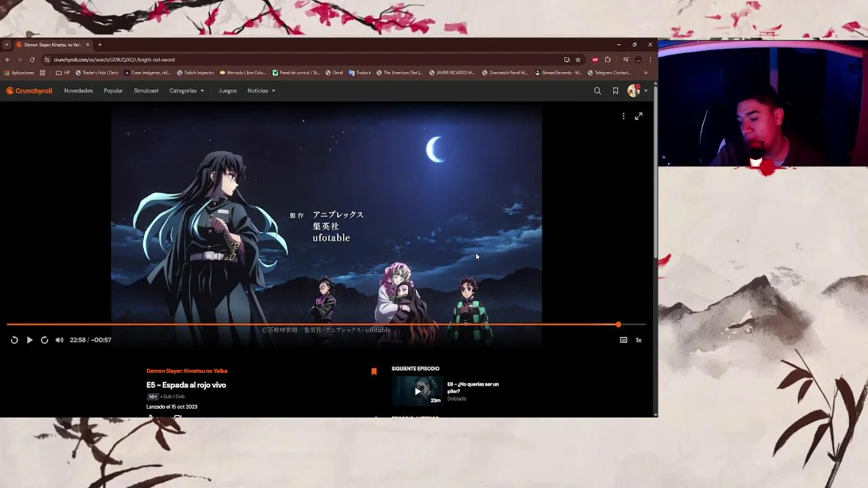The width and height of the screenshot is (868, 488).
Task: Open install app icon in address bar
Action: [567, 60]
